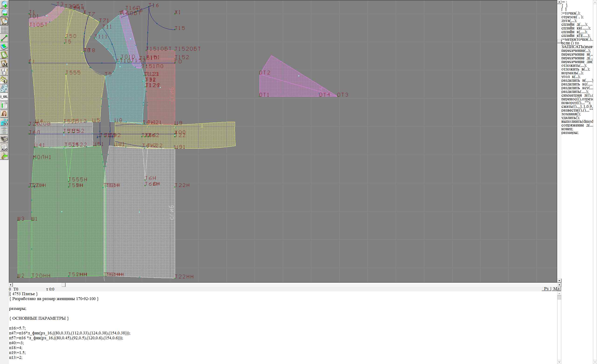597x364 pixels.
Task: Select 'ломаная();' in the operator list
Action: pos(571,114)
